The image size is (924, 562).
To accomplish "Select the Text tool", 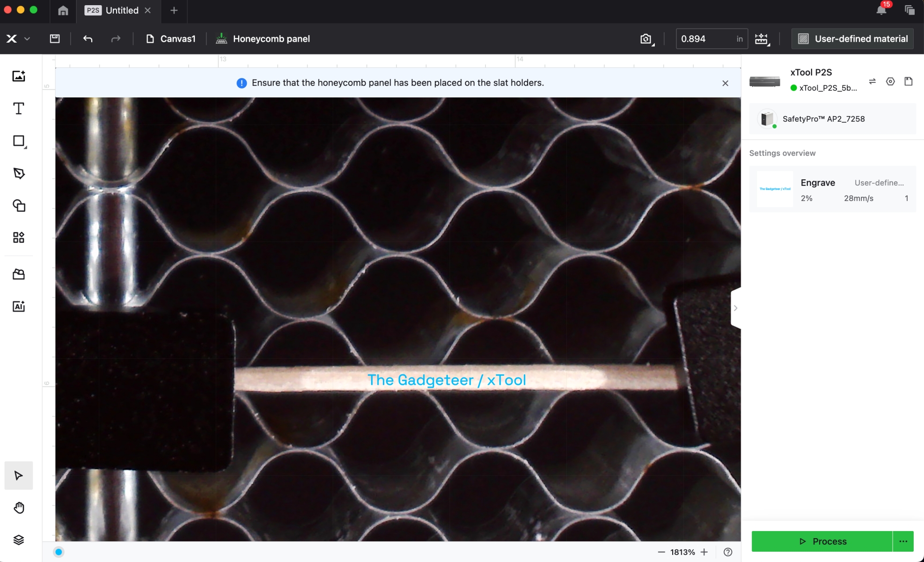I will [19, 109].
